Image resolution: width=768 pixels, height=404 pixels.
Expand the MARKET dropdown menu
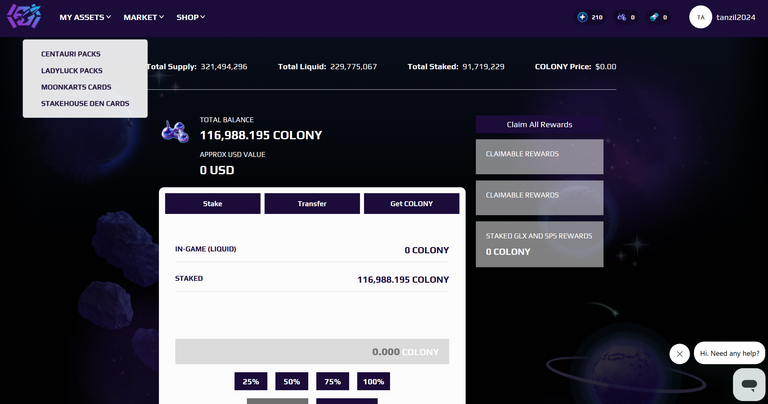[144, 17]
